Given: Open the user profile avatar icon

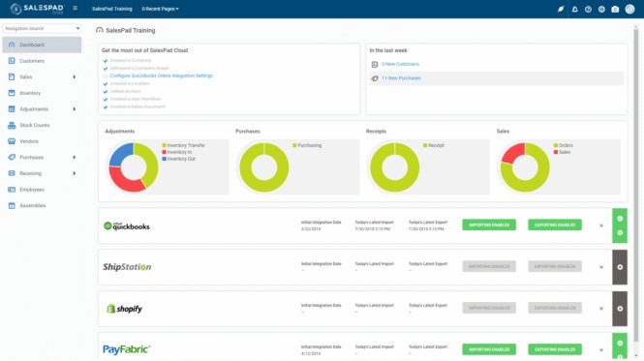Looking at the screenshot, I should [x=629, y=9].
